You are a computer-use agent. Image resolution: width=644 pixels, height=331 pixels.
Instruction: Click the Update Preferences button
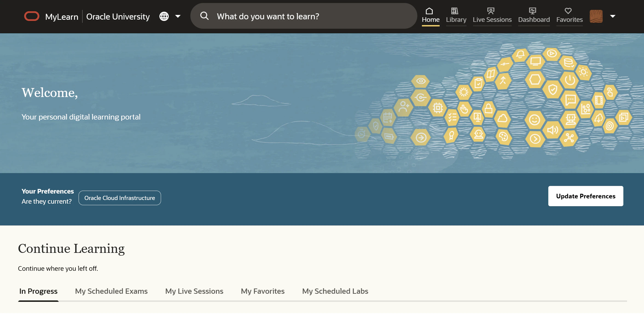[586, 196]
